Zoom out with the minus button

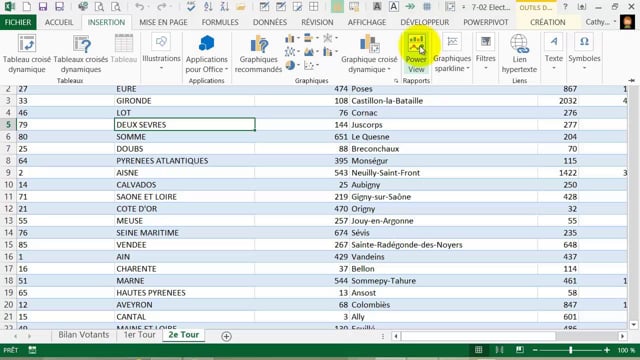pyautogui.click(x=535, y=350)
